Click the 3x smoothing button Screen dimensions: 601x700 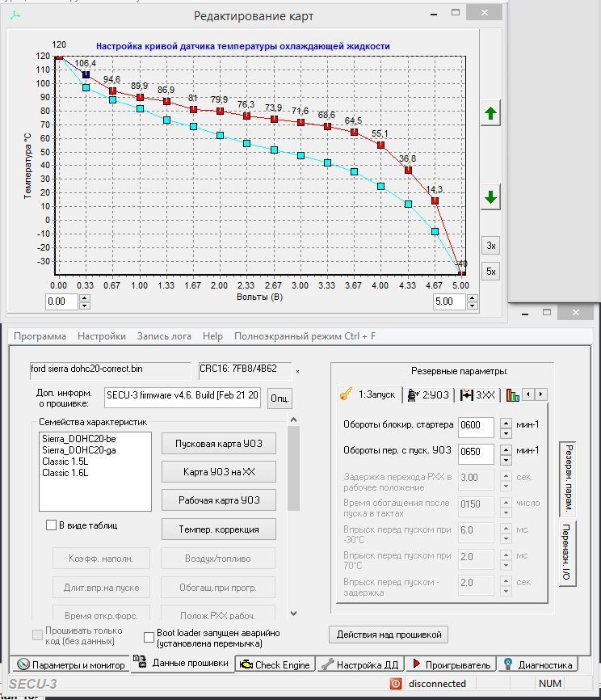tap(490, 246)
